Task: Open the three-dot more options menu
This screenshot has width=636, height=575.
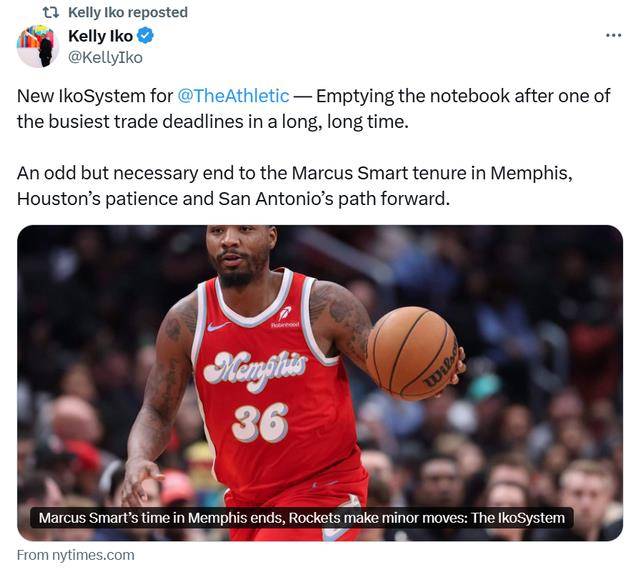Action: coord(613,36)
